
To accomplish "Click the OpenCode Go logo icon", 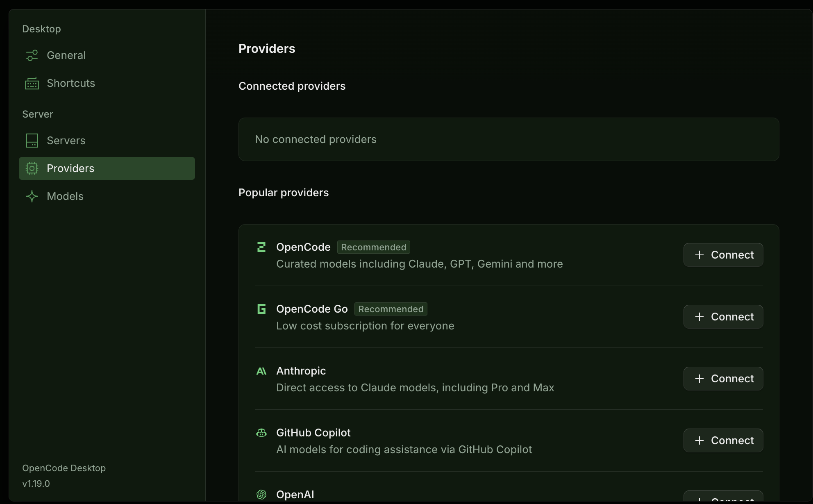I will 261,309.
